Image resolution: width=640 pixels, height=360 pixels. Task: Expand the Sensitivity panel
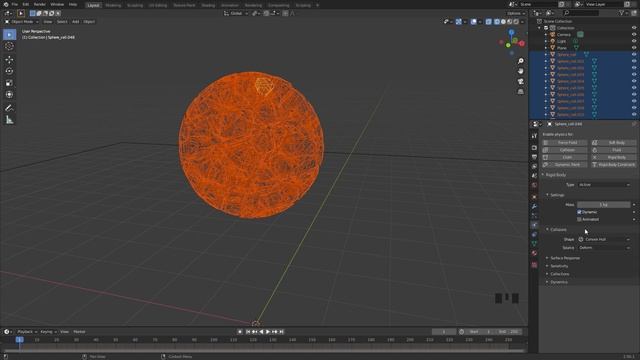click(x=559, y=266)
